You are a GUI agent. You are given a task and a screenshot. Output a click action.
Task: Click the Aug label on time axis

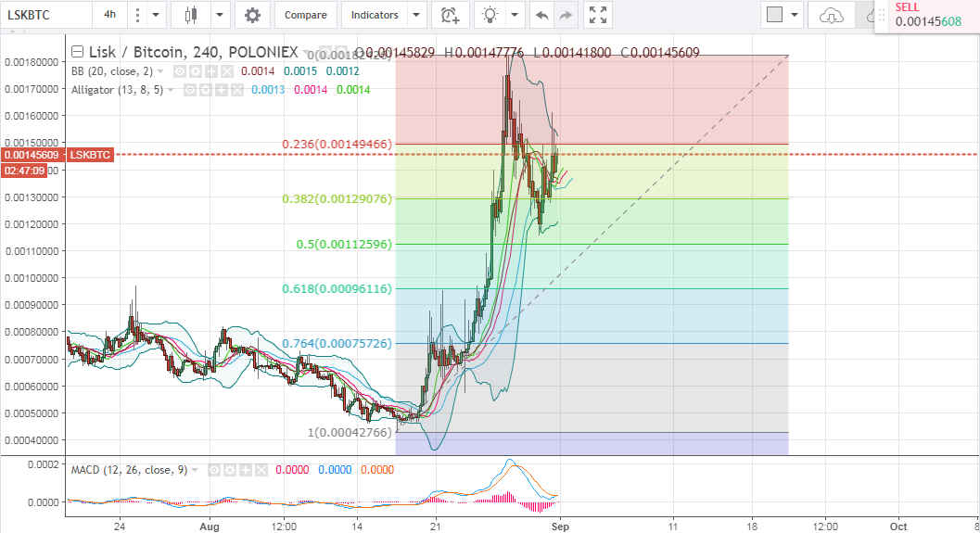tap(210, 527)
